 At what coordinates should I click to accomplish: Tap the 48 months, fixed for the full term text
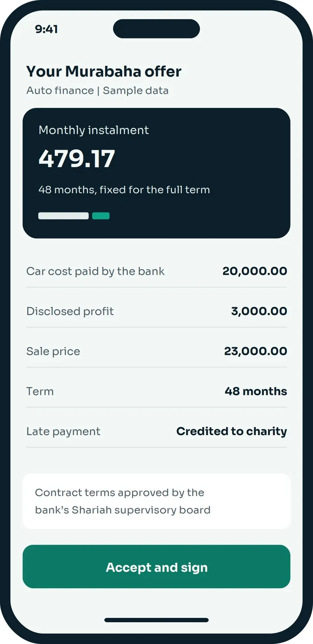(124, 190)
